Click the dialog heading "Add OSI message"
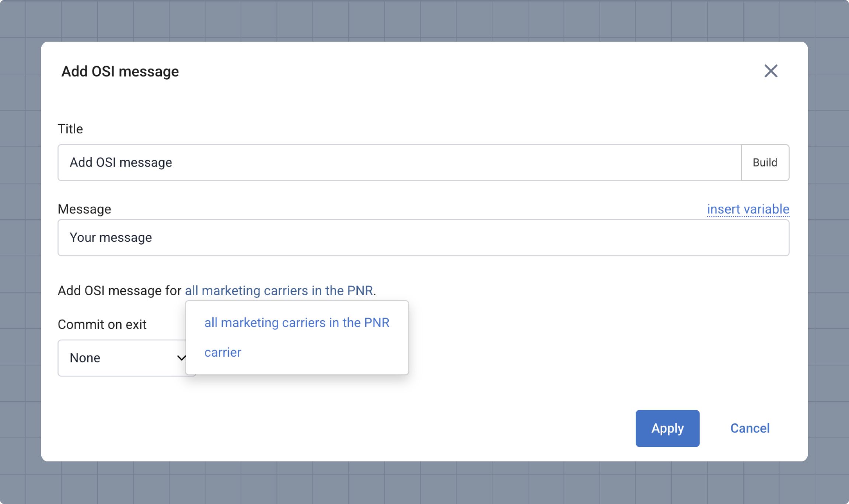The image size is (849, 504). pos(120,71)
